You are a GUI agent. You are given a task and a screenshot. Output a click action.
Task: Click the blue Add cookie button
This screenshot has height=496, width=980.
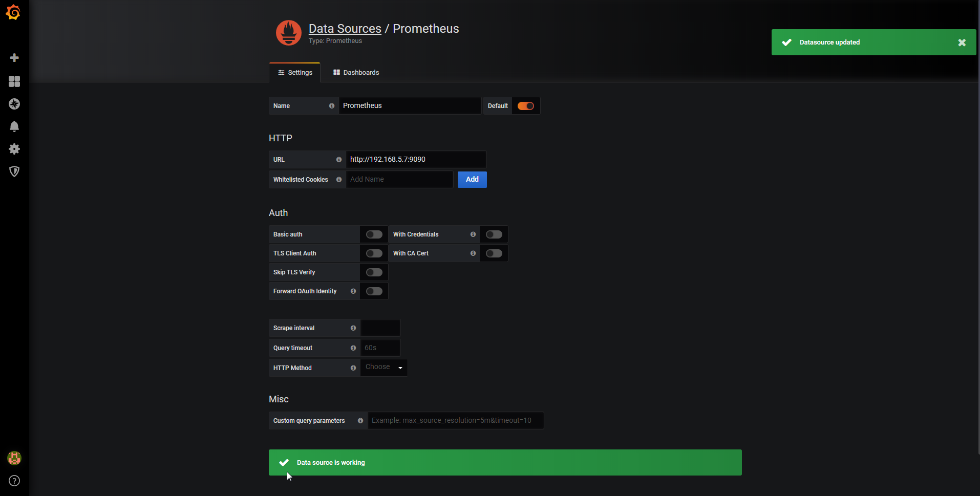click(x=472, y=180)
